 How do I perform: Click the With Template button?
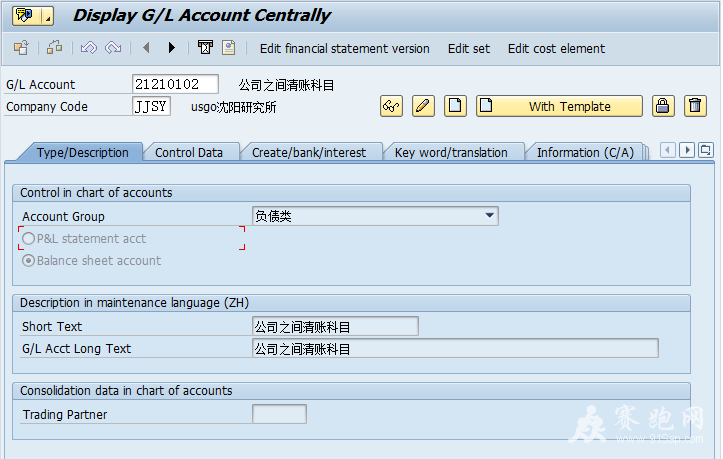[559, 106]
